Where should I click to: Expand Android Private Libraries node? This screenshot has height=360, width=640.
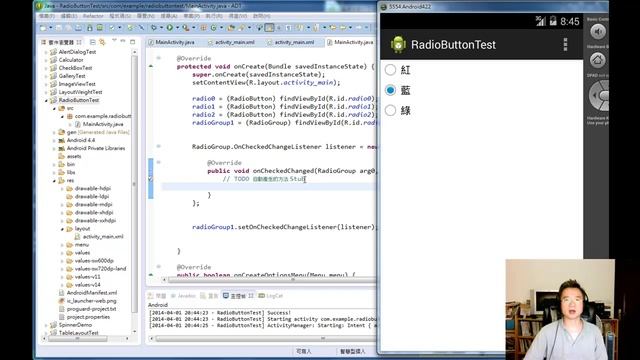pos(54,149)
